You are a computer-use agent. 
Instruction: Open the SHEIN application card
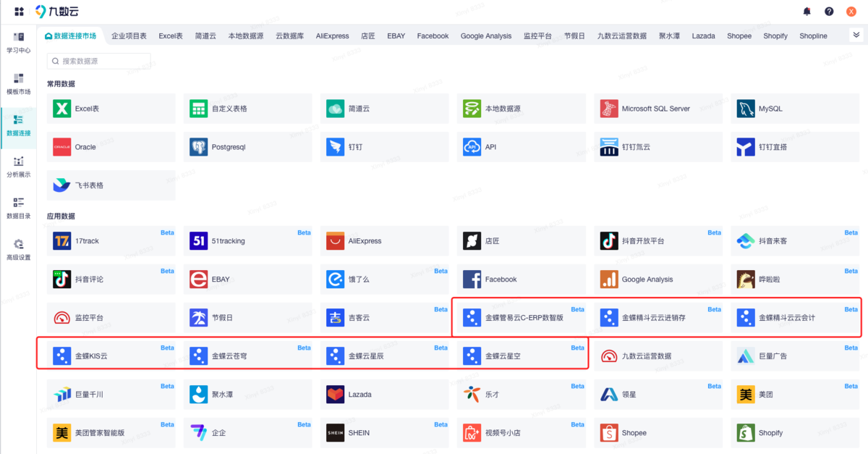pyautogui.click(x=385, y=433)
